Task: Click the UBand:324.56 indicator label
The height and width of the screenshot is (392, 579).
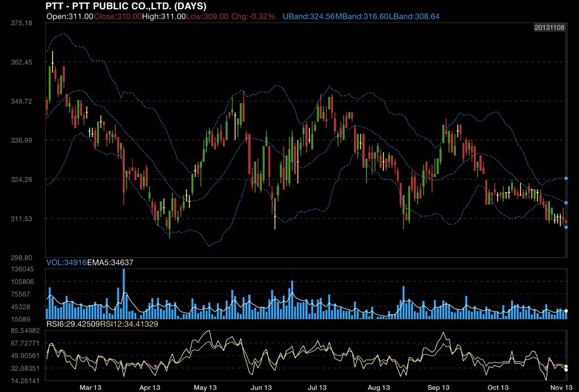Action: coord(309,16)
